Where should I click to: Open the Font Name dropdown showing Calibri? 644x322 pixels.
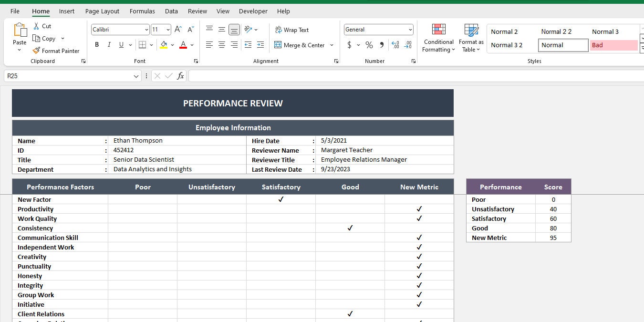[x=146, y=29]
